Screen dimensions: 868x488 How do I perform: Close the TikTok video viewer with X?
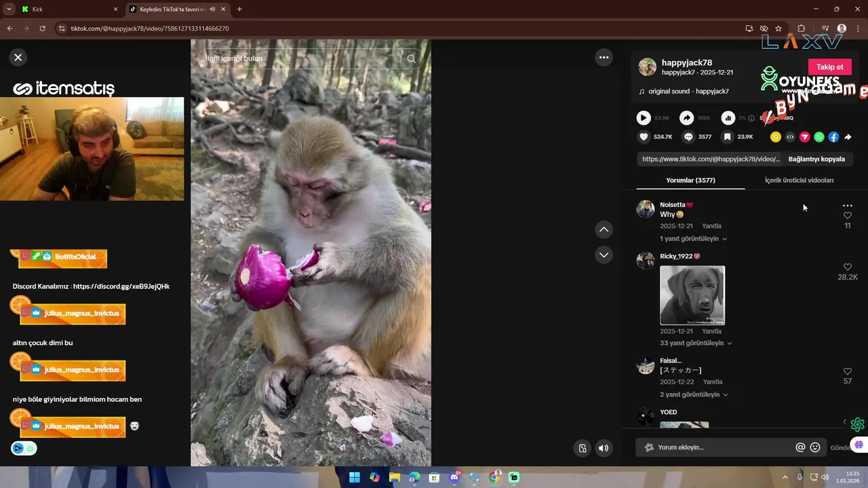point(18,58)
